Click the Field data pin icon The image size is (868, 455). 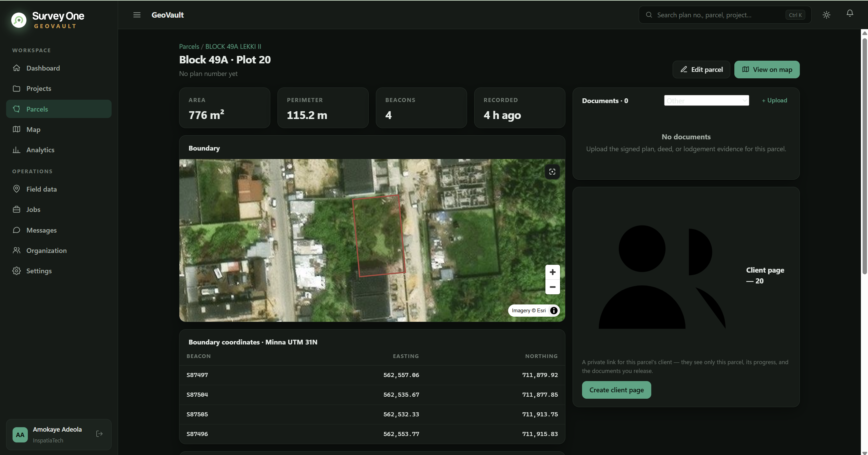click(x=16, y=189)
